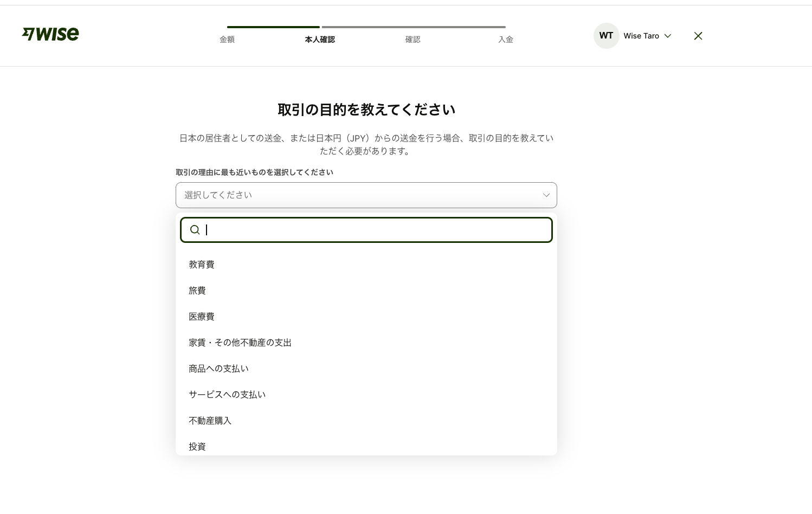The height and width of the screenshot is (514, 812).
Task: Choose 家賃・その他不動産の支出 option
Action: click(240, 343)
